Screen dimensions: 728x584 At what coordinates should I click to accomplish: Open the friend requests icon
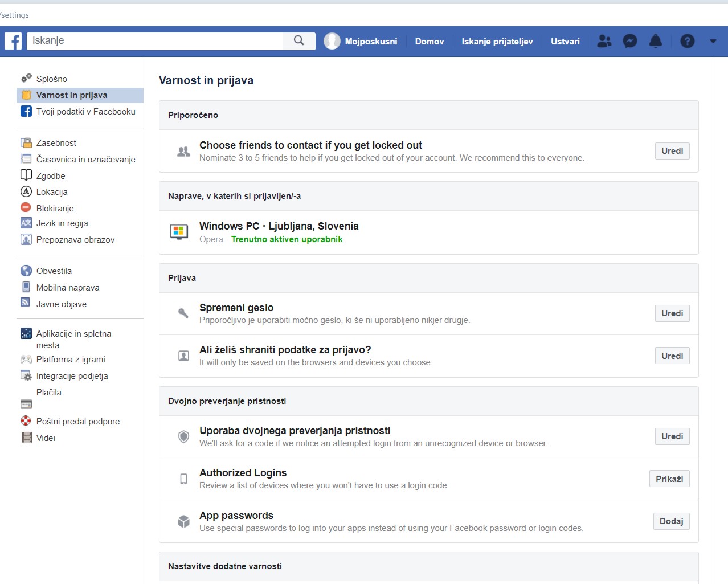click(604, 41)
